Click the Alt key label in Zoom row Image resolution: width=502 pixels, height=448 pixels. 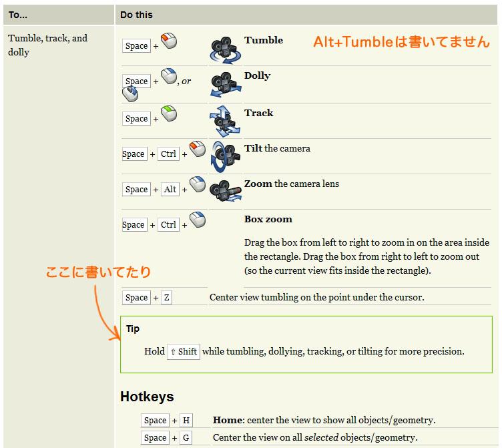(x=170, y=190)
